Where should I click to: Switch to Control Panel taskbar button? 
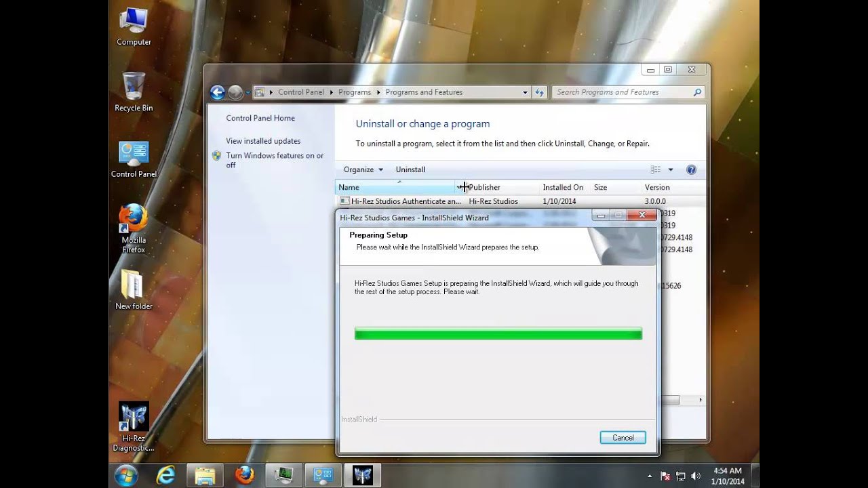tap(323, 475)
